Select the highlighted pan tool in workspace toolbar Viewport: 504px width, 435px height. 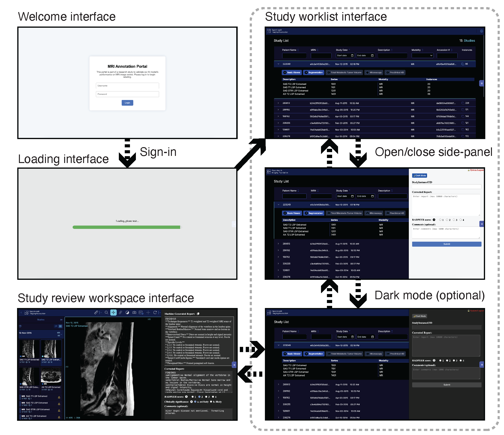coord(113,312)
